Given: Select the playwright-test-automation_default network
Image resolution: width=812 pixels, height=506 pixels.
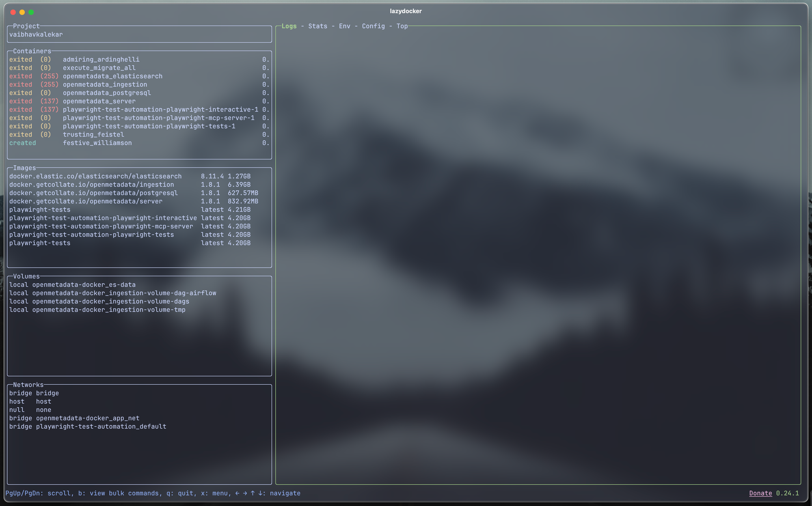Looking at the screenshot, I should coord(101,427).
